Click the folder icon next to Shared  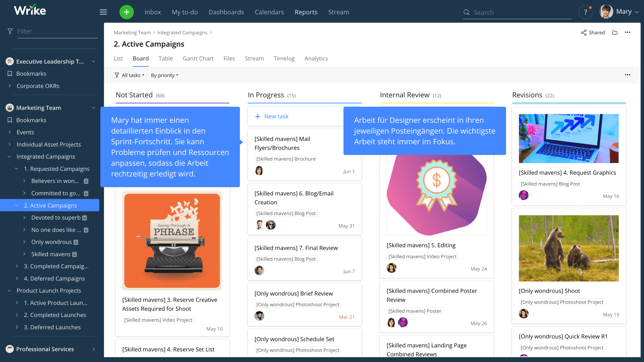615,33
